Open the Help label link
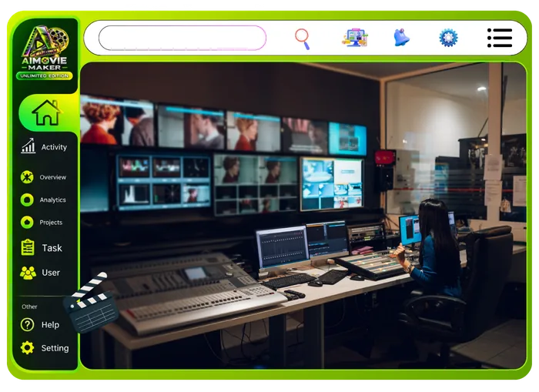The width and height of the screenshot is (539, 392). pyautogui.click(x=50, y=324)
